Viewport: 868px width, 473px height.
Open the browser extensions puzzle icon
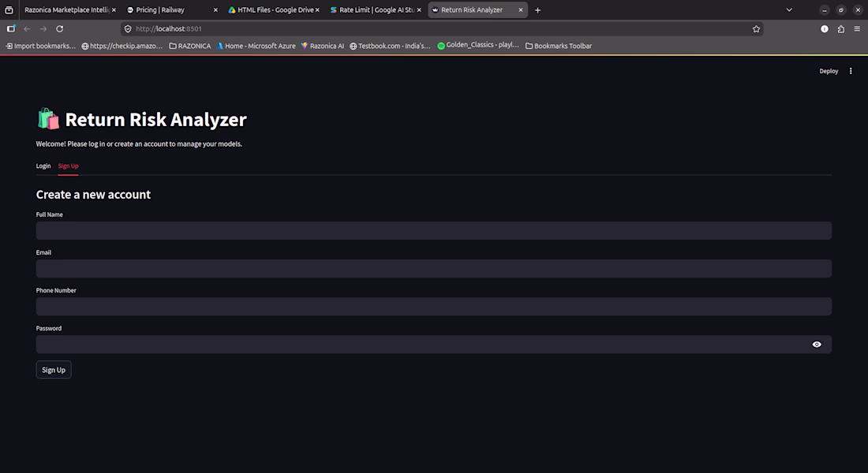coord(841,28)
